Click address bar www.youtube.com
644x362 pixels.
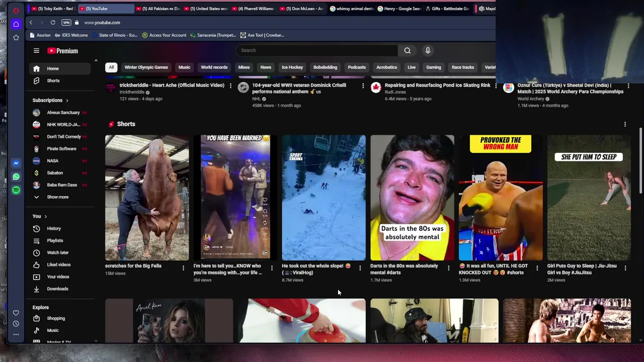click(102, 23)
